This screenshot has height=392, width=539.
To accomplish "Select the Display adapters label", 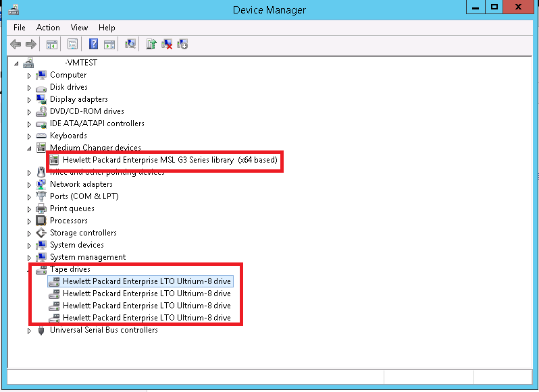I will pyautogui.click(x=79, y=99).
